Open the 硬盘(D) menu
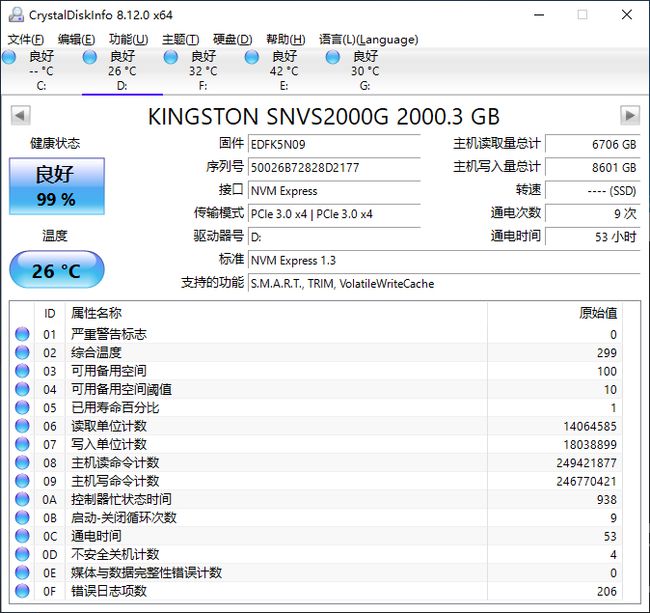650x613 pixels. tap(233, 39)
